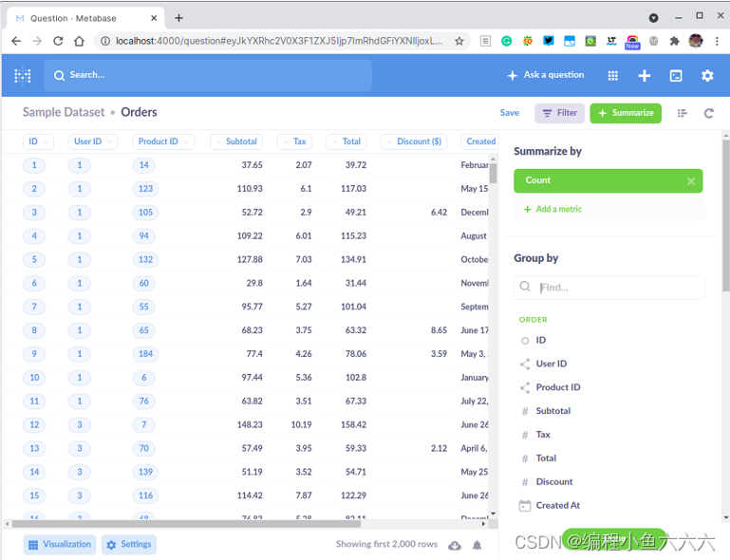Open the SQL console icon
This screenshot has width=730, height=560.
[x=676, y=75]
